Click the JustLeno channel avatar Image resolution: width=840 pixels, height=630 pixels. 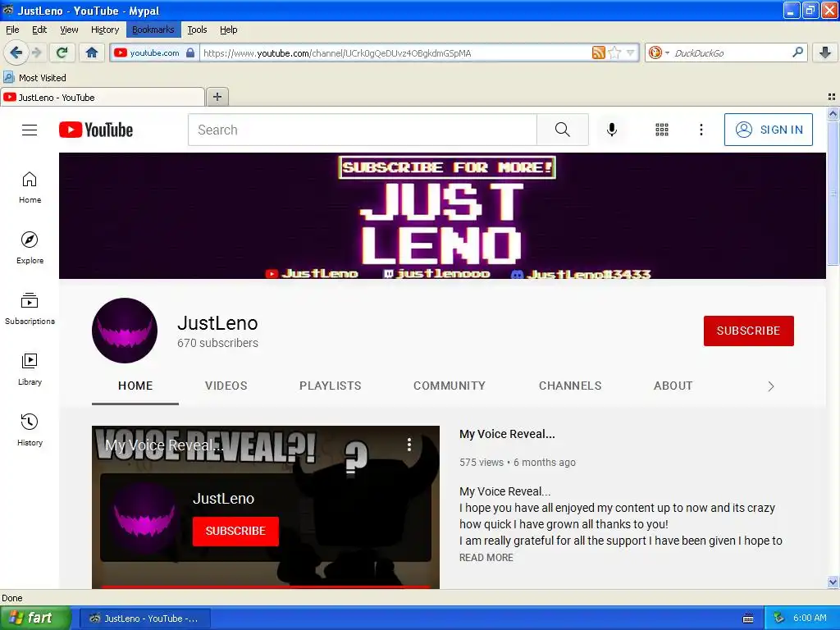click(x=125, y=331)
